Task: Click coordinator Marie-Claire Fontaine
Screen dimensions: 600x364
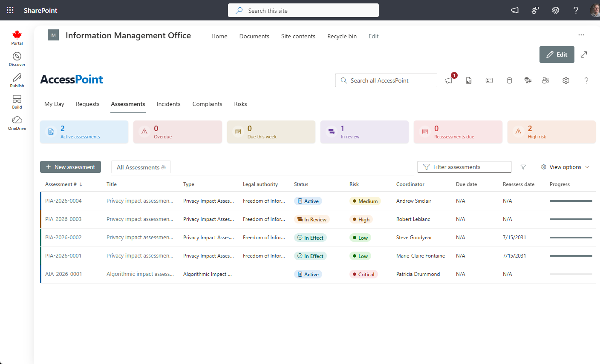Action: (x=421, y=256)
